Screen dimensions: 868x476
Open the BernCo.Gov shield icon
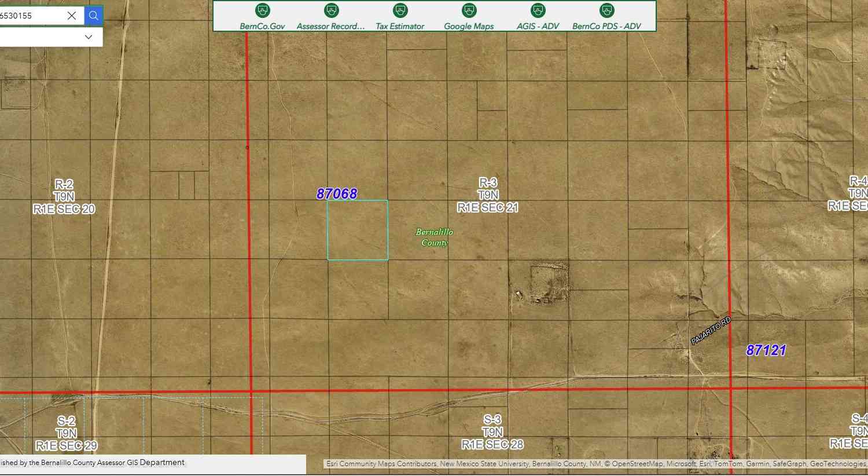pyautogui.click(x=263, y=10)
